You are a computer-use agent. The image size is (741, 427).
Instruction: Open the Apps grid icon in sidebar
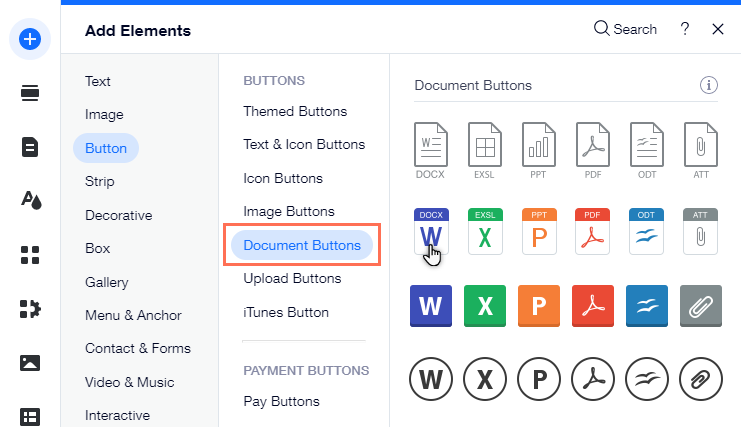tap(30, 254)
